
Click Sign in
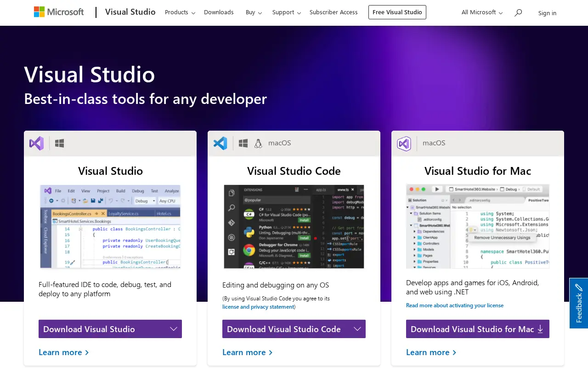[547, 13]
